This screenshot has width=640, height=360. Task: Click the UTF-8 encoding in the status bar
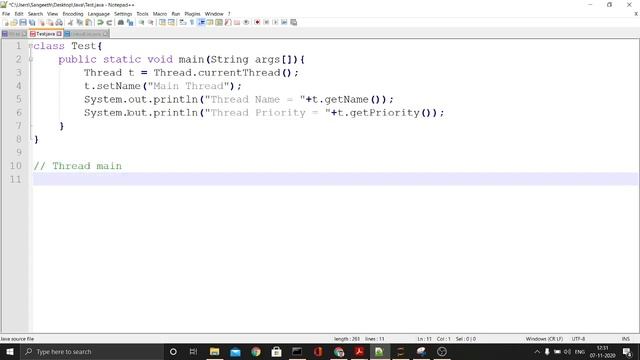[578, 339]
